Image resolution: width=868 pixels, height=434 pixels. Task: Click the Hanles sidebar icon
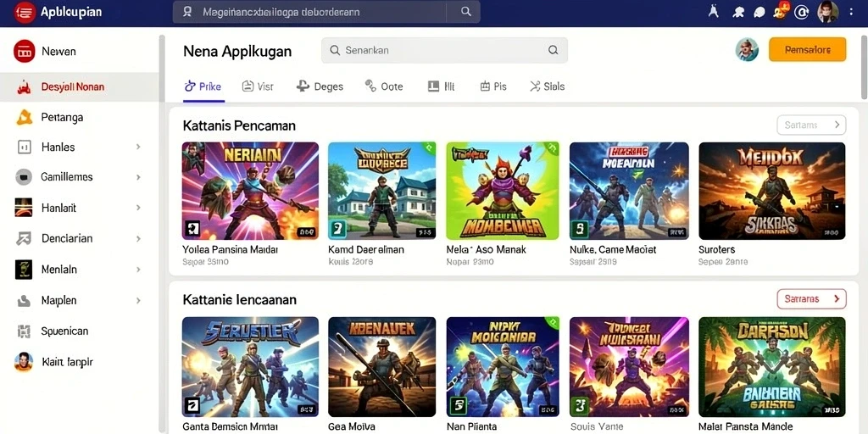tap(25, 147)
